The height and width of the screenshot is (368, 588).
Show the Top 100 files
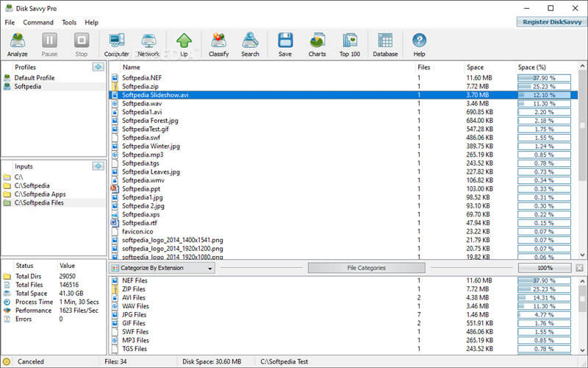[x=349, y=44]
